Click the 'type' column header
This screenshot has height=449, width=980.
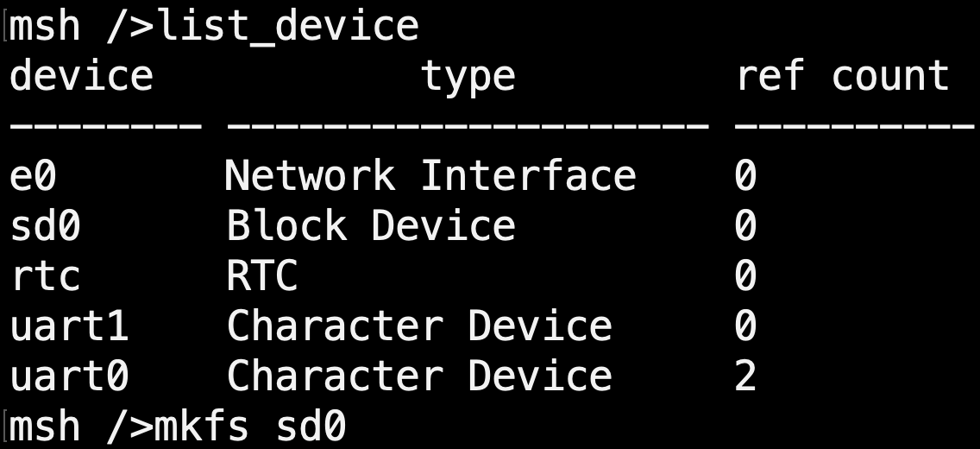coord(468,76)
